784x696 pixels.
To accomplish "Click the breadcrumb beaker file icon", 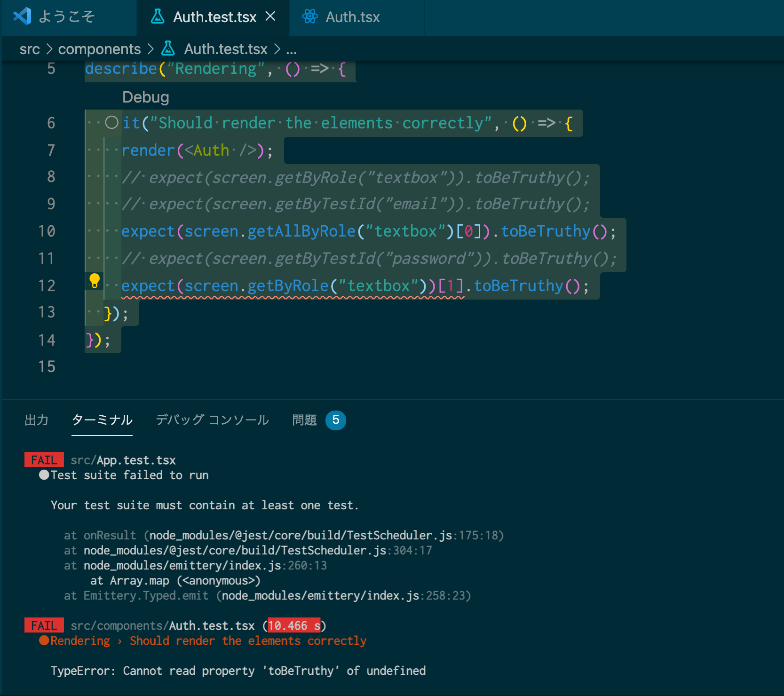I will [168, 48].
